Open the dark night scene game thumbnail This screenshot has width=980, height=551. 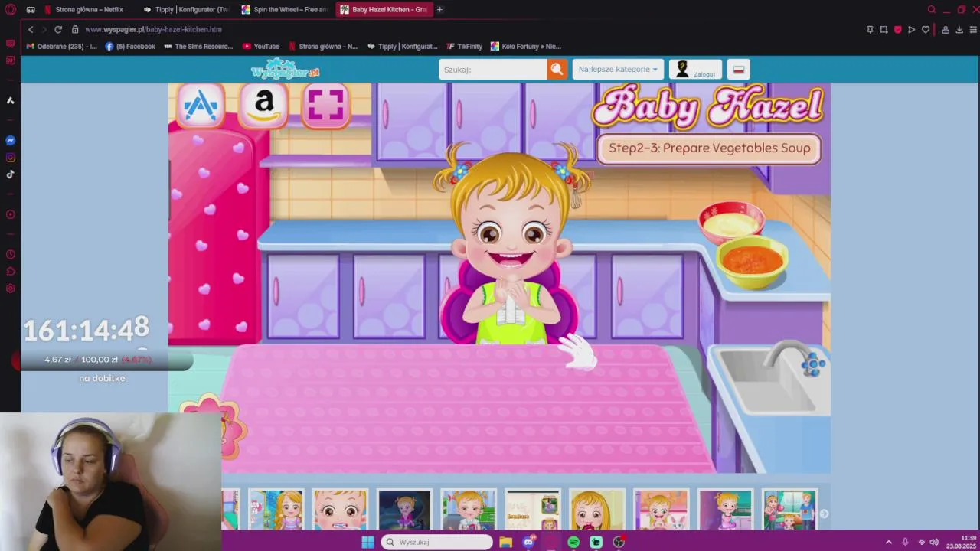tap(404, 510)
